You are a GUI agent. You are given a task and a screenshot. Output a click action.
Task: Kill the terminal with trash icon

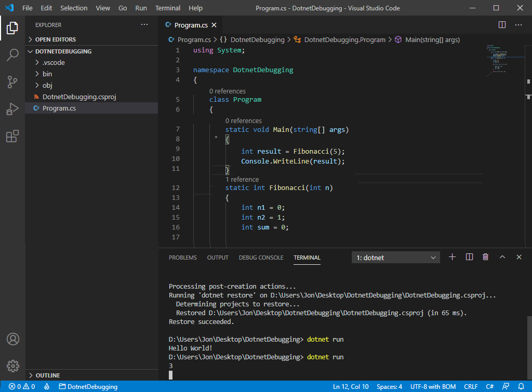485,256
